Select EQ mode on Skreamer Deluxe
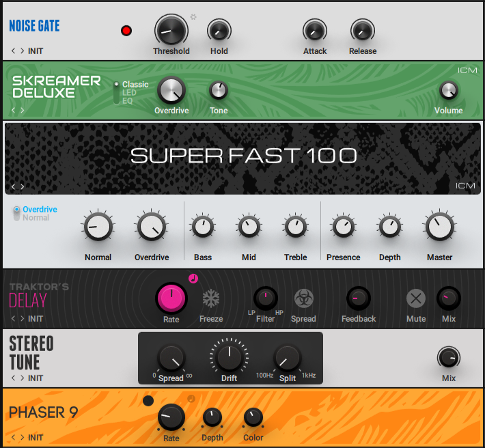485x448 pixels. [128, 101]
